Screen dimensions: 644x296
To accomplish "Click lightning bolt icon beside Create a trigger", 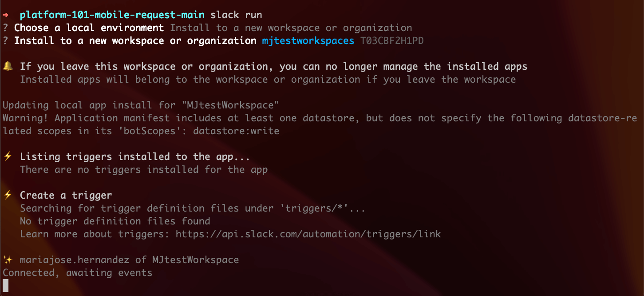I will click(8, 196).
